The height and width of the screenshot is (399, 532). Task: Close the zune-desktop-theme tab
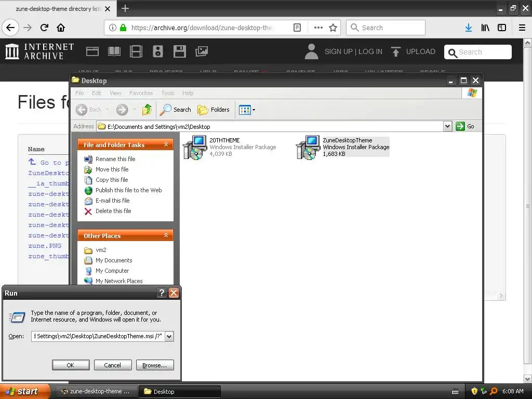pos(107,9)
